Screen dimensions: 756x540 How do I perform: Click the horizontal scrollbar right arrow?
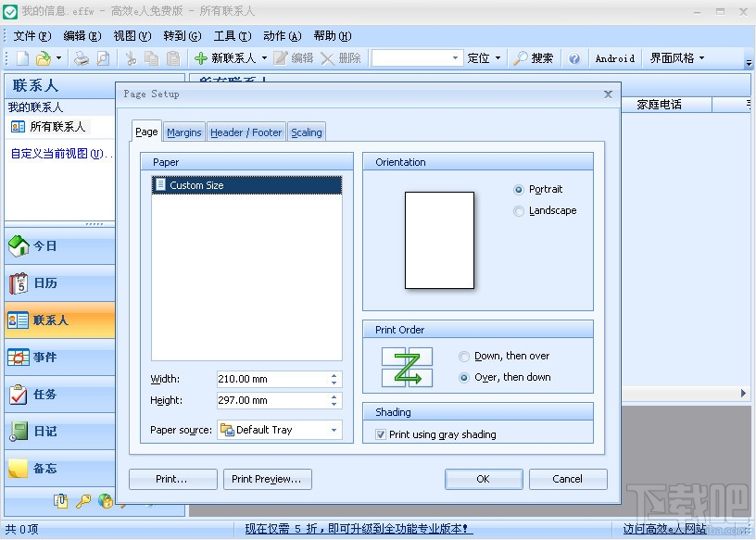[743, 394]
